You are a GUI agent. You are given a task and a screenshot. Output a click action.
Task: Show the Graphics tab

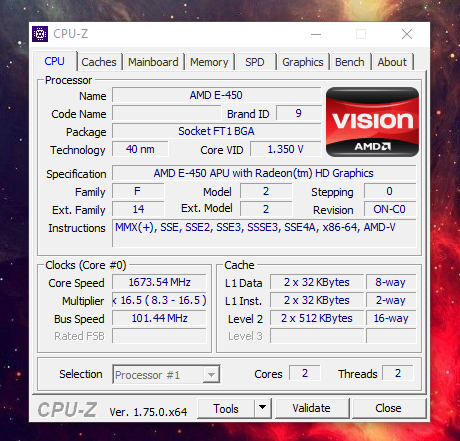coord(303,62)
